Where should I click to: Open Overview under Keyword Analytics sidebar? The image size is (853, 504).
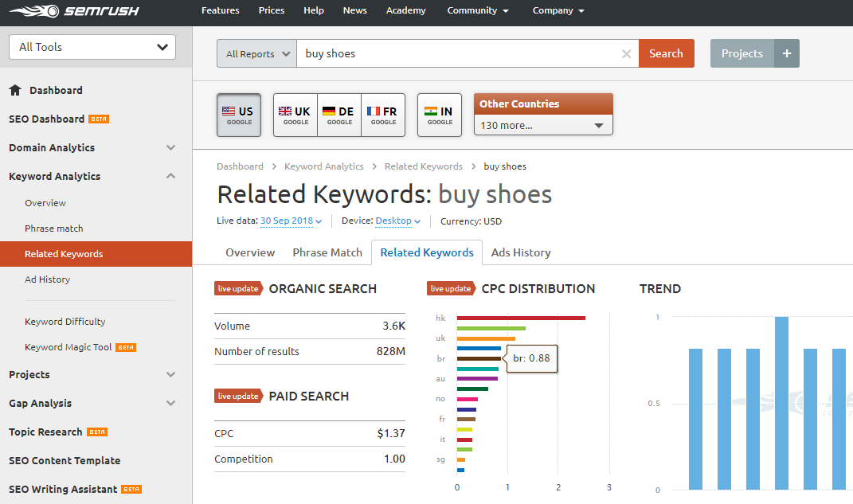tap(45, 203)
